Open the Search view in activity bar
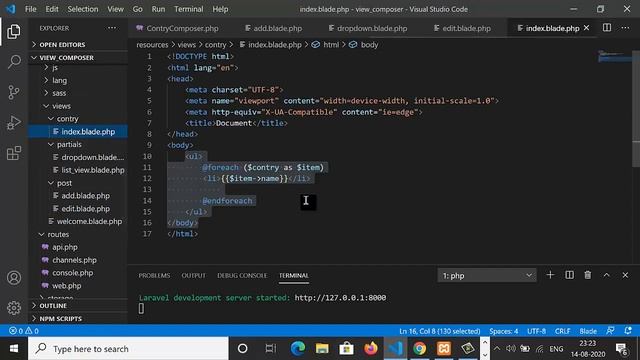This screenshot has width=640, height=360. tap(14, 62)
